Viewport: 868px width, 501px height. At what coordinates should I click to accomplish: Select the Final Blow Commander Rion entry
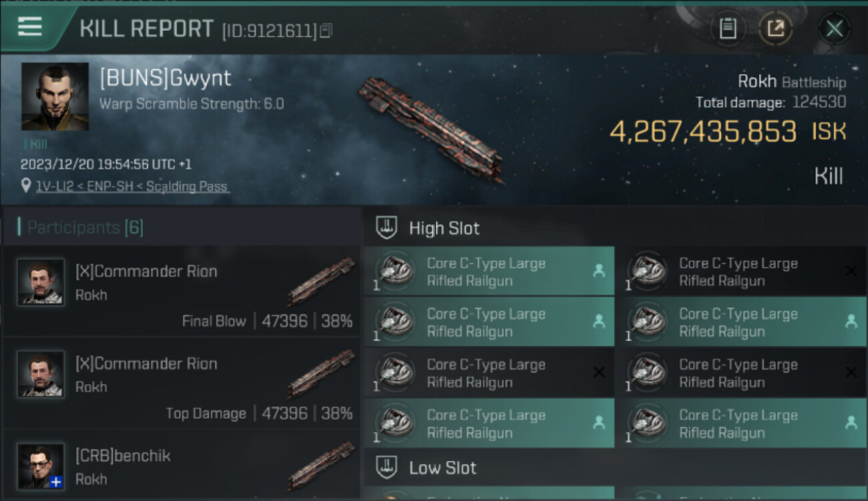pos(182,291)
